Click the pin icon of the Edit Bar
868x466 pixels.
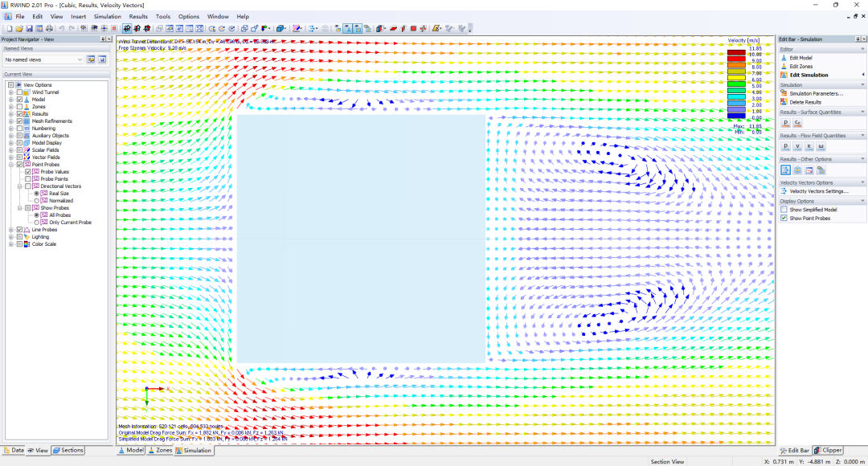tap(858, 39)
